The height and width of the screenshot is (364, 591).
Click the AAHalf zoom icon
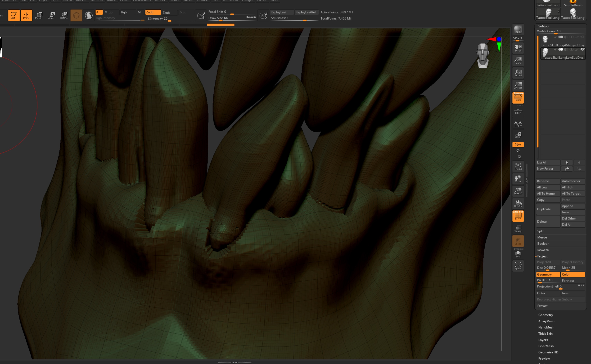[518, 85]
